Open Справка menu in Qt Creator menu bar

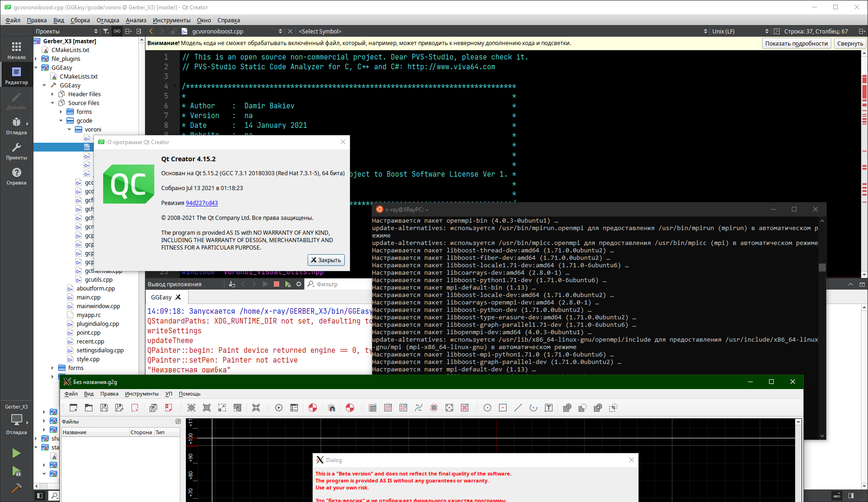pos(229,20)
